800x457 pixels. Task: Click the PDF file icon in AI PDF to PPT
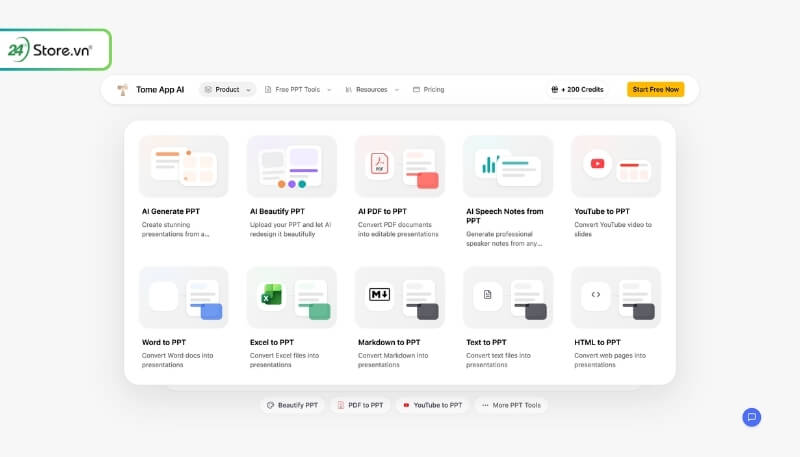379,164
